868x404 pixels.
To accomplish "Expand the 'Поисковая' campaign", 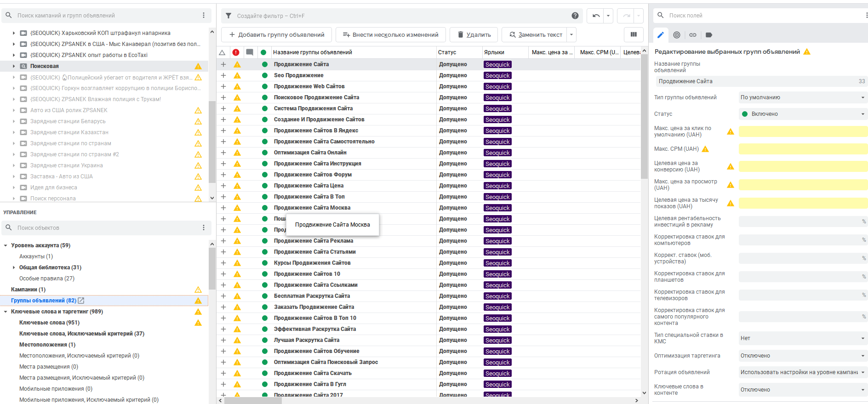I will click(14, 66).
